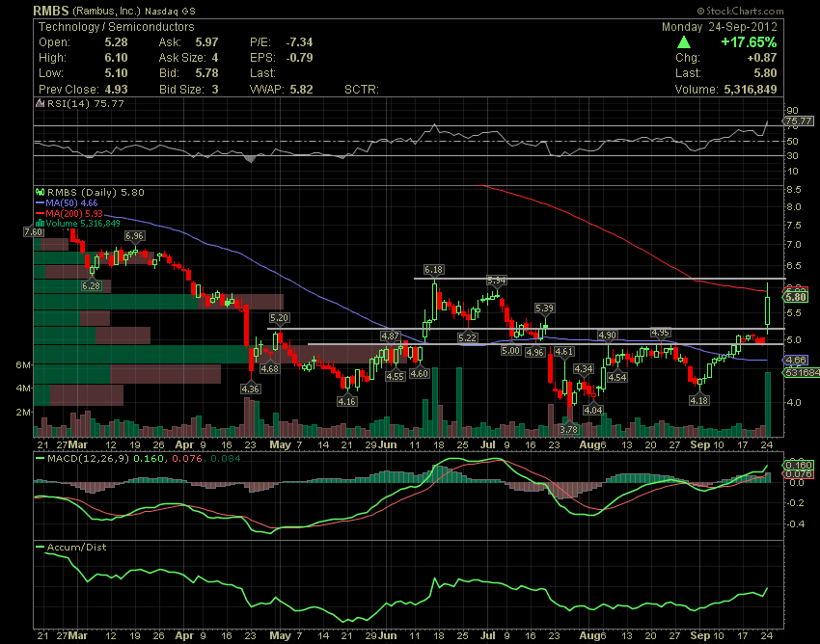Select the RMBS ticker symbol in header
Viewport: 820px width, 644px height.
click(51, 11)
